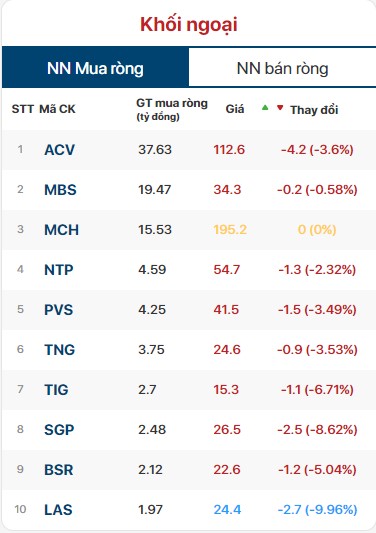Click the green up-triangle sort icon
Image resolution: width=376 pixels, height=533 pixels.
tap(265, 108)
